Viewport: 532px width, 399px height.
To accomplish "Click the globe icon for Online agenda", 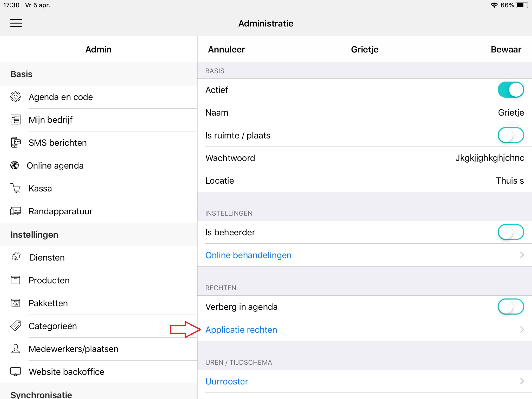I will (15, 165).
